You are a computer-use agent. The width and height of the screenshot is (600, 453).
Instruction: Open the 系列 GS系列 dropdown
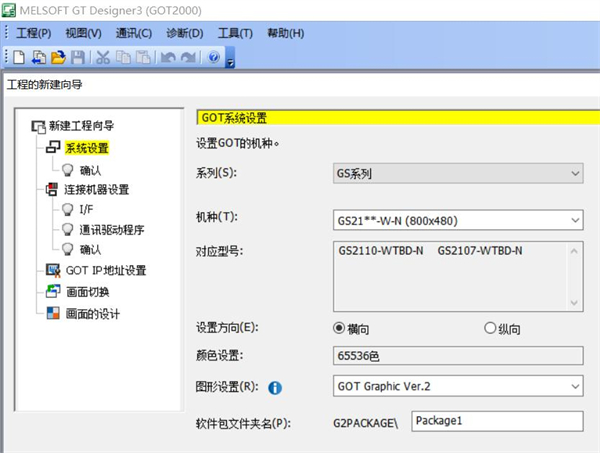(x=458, y=173)
